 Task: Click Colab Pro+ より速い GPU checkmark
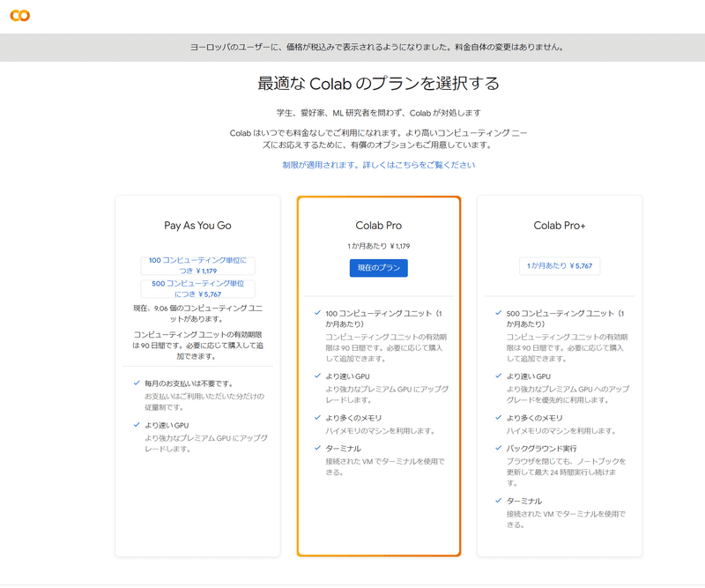point(498,376)
